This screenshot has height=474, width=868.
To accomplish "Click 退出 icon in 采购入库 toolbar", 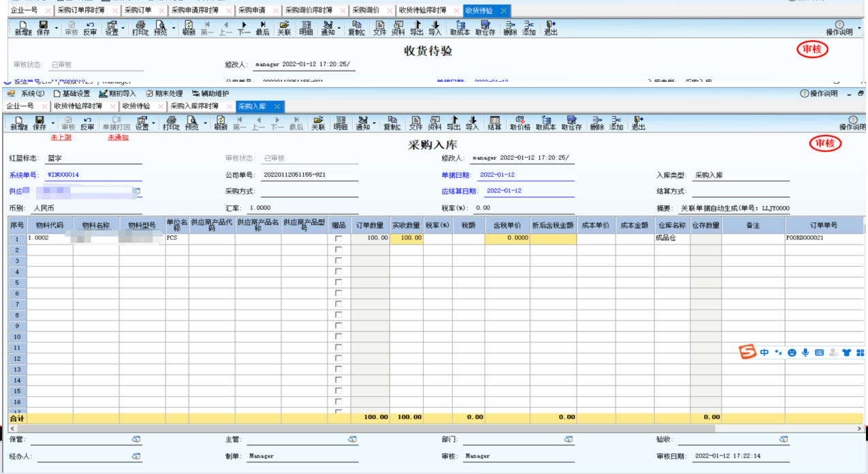I will (x=638, y=123).
